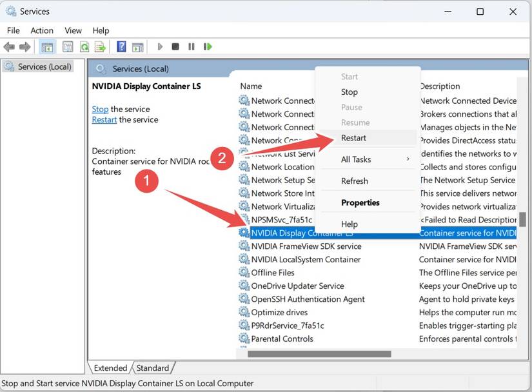Expand the All Tasks submenu
The image size is (532, 392).
coord(357,159)
